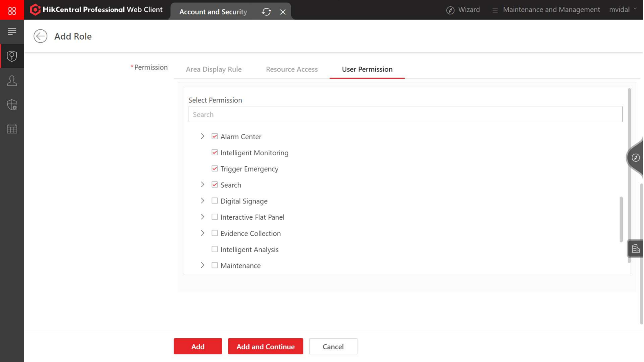644x362 pixels.
Task: Uncheck the Intelligent Monitoring checkbox
Action: 214,152
